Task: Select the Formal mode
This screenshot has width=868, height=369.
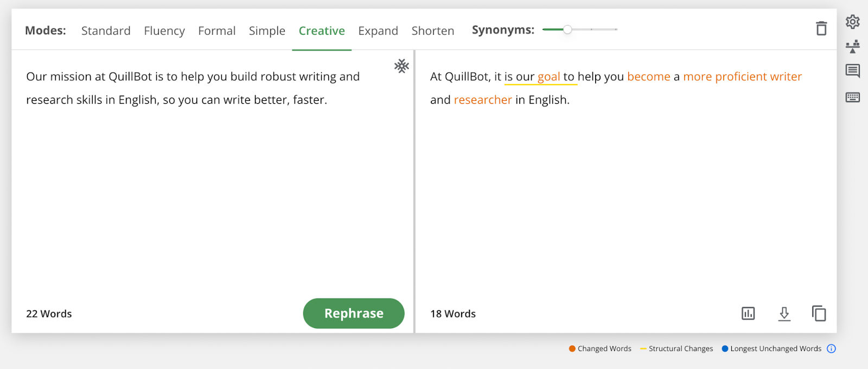Action: (x=216, y=31)
